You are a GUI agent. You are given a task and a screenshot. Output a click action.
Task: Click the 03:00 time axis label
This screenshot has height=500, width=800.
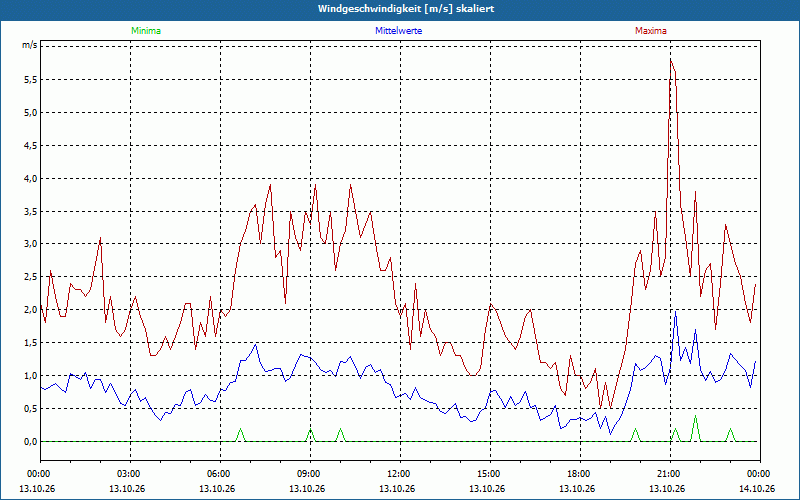[x=130, y=473]
